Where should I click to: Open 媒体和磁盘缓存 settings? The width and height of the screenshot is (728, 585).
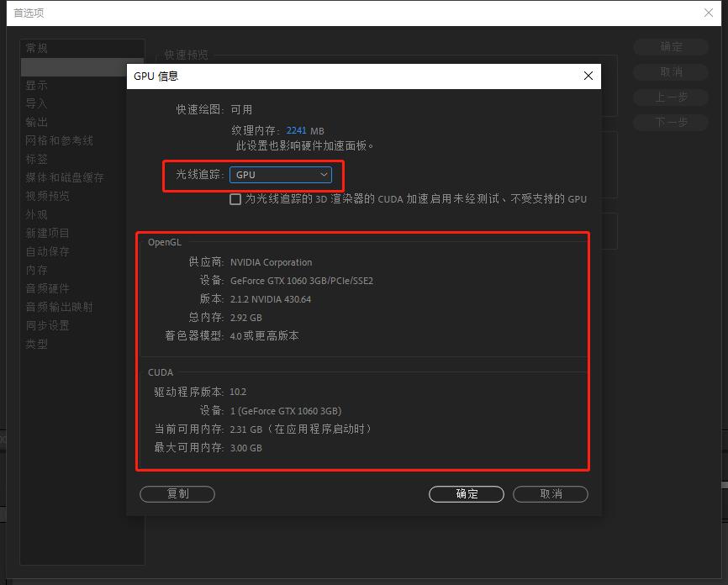pos(61,177)
